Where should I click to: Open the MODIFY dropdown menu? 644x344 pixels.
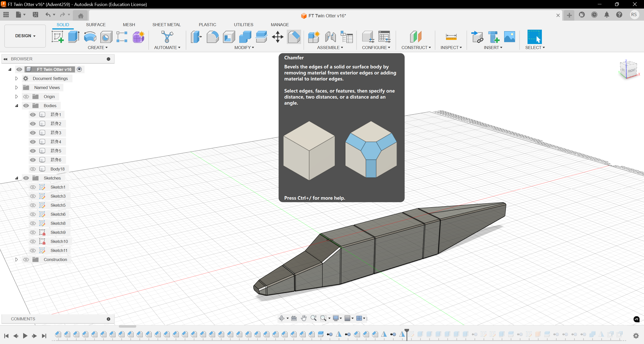[x=244, y=48]
